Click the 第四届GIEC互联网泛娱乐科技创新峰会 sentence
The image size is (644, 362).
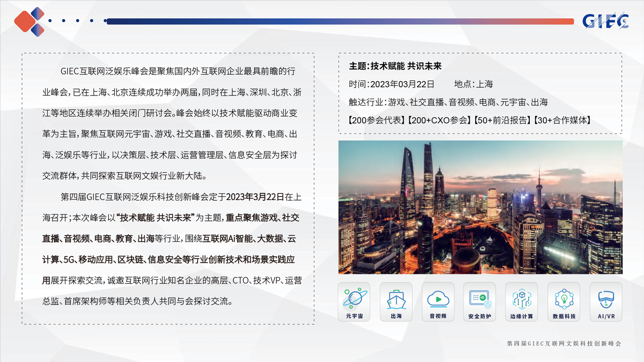135,197
